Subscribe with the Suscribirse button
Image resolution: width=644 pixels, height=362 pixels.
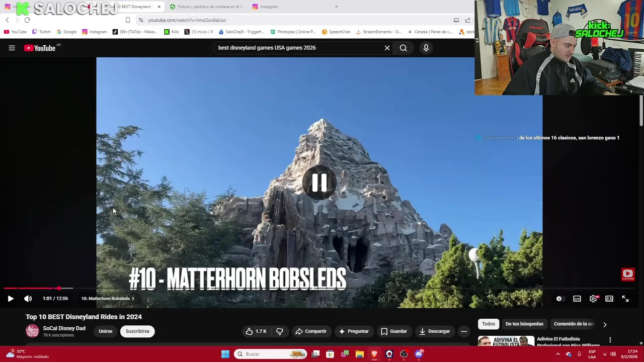coord(137,331)
